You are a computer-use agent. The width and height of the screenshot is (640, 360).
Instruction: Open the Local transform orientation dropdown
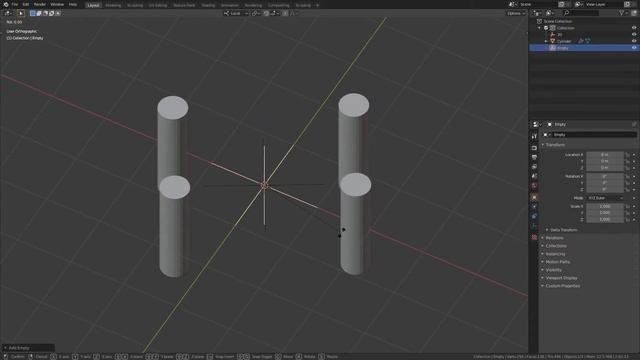coord(236,13)
